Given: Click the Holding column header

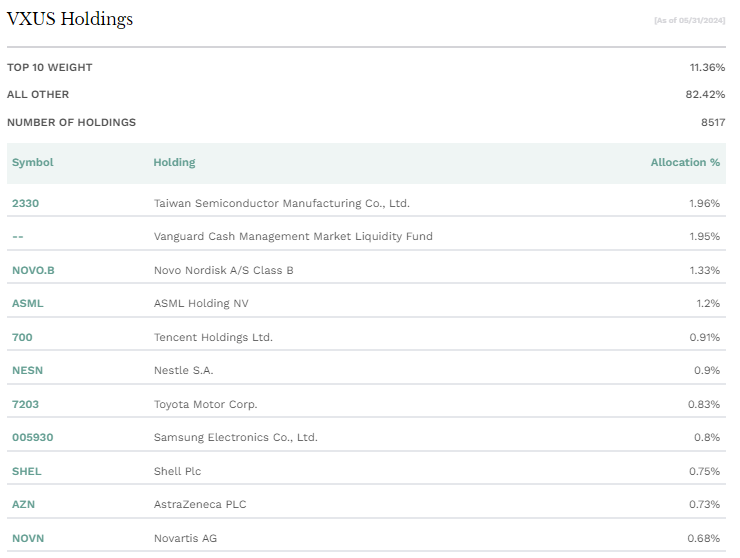Looking at the screenshot, I should 174,162.
